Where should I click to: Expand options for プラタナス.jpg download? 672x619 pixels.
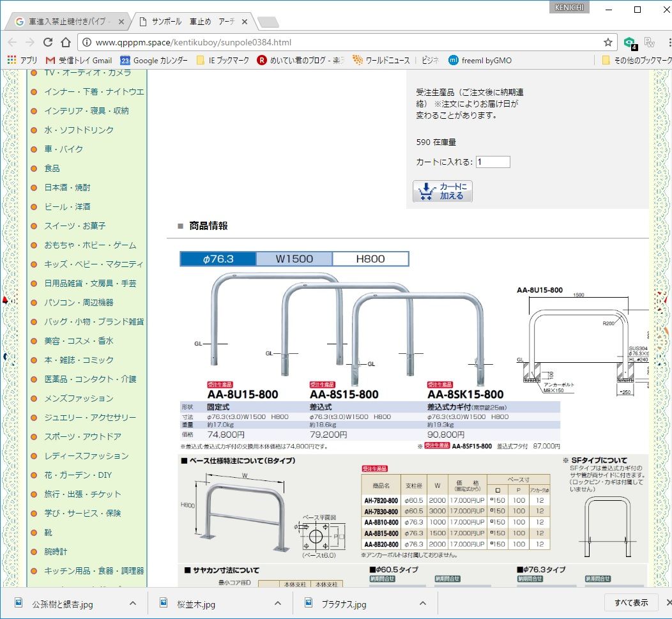coord(422,603)
